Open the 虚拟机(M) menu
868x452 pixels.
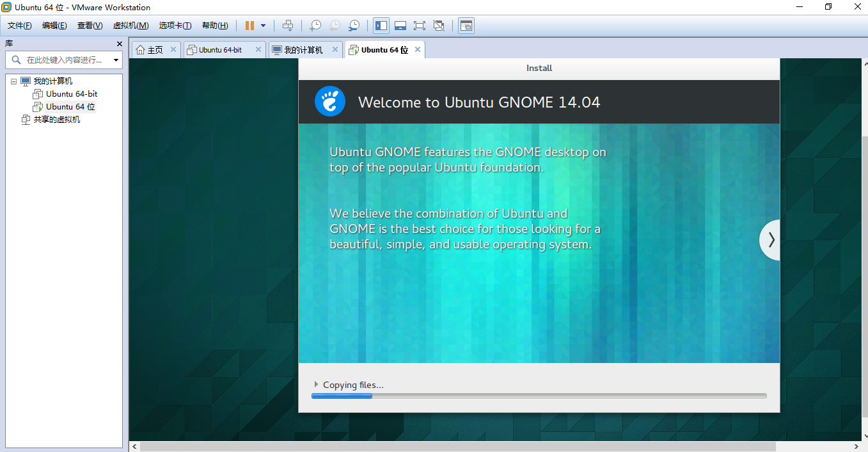(x=130, y=26)
